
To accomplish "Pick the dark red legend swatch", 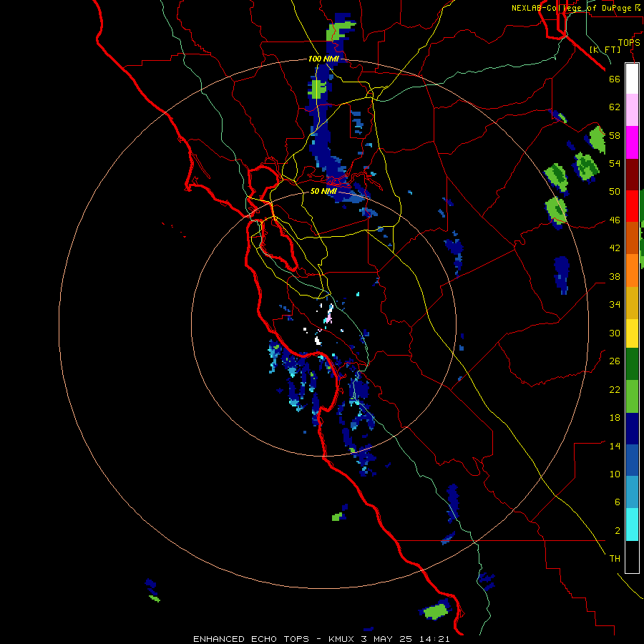I will (x=632, y=175).
